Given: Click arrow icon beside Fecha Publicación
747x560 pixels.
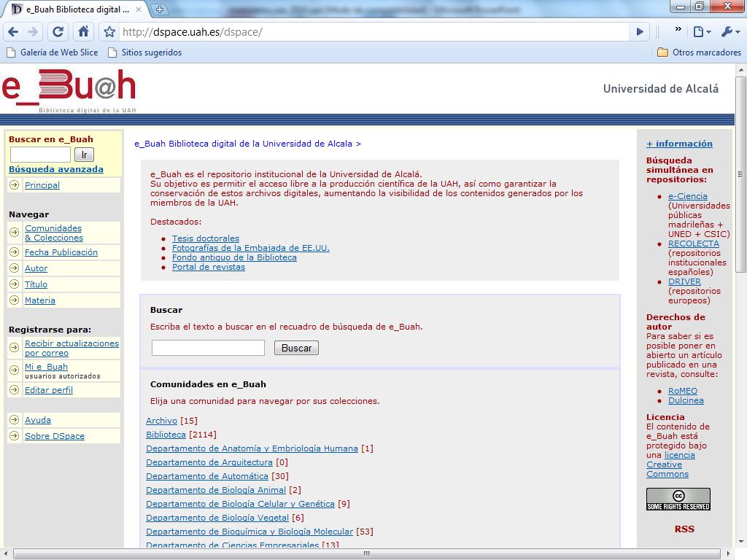Looking at the screenshot, I should [15, 252].
